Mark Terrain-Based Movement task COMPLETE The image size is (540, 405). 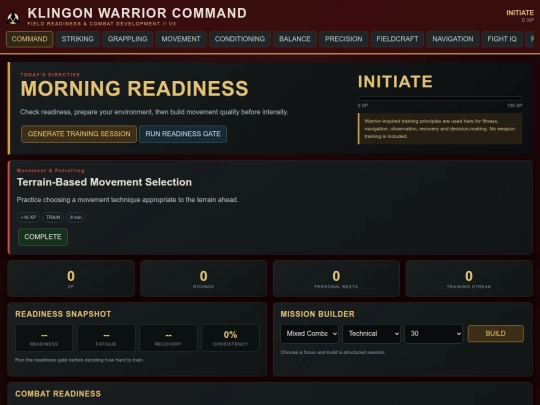pos(43,237)
